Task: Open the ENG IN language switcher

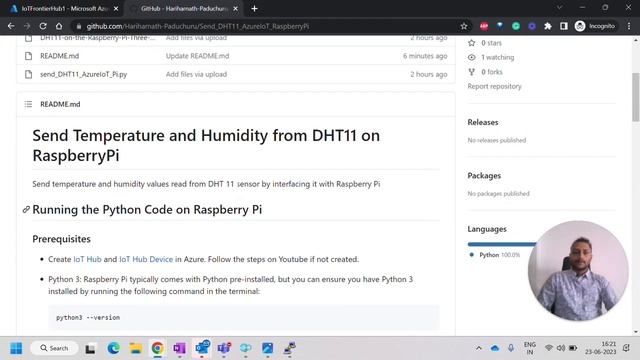Action: [x=530, y=348]
